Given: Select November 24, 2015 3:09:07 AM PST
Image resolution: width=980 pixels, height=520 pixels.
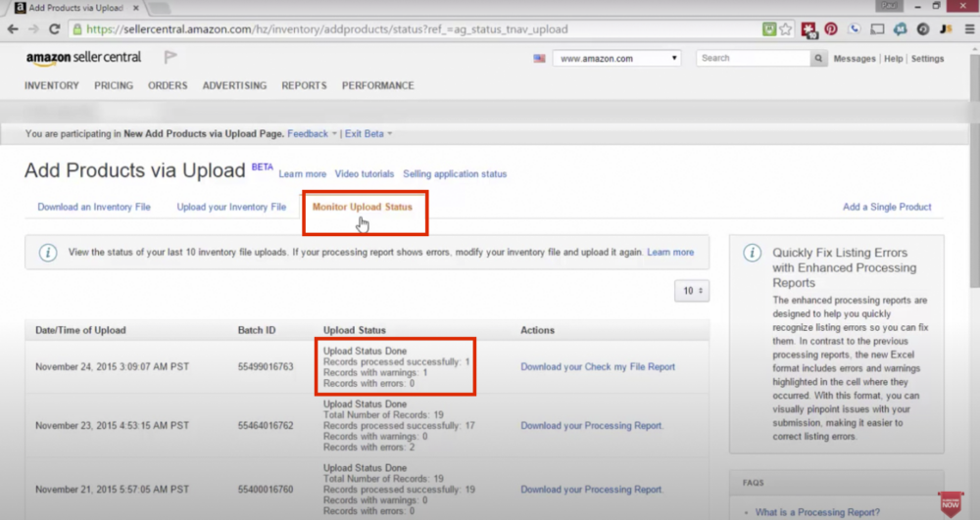Looking at the screenshot, I should (x=112, y=367).
